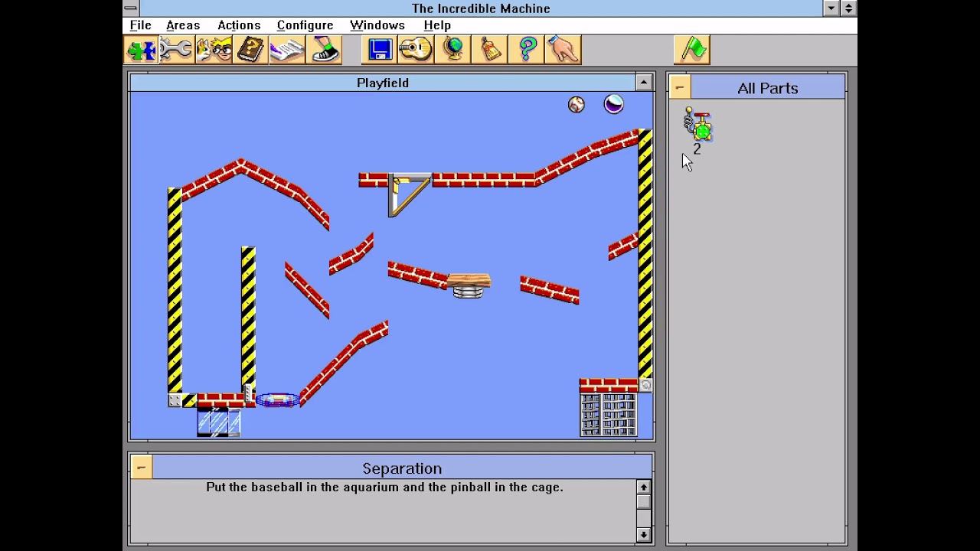Click the guitar toolbar icon
The width and height of the screenshot is (980, 551).
(416, 50)
